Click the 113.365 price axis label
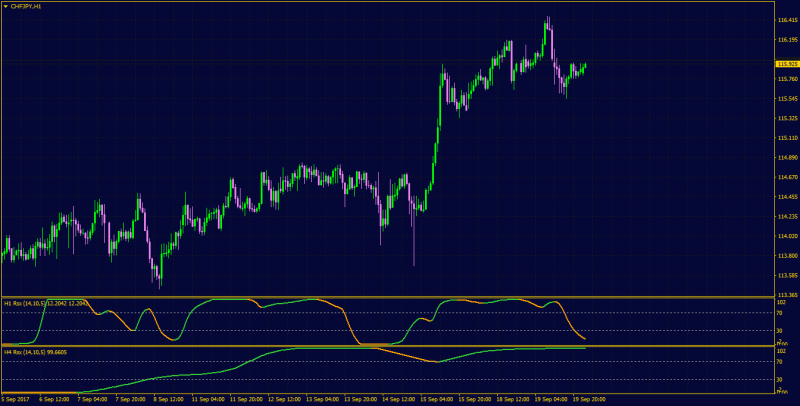This screenshot has height=406, width=800. [x=787, y=295]
